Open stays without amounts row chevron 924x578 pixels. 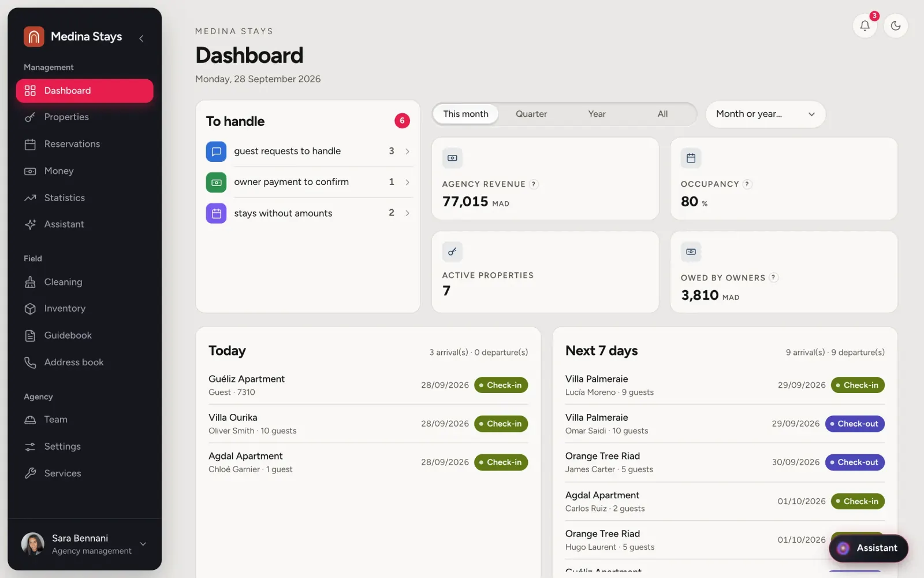pyautogui.click(x=407, y=213)
